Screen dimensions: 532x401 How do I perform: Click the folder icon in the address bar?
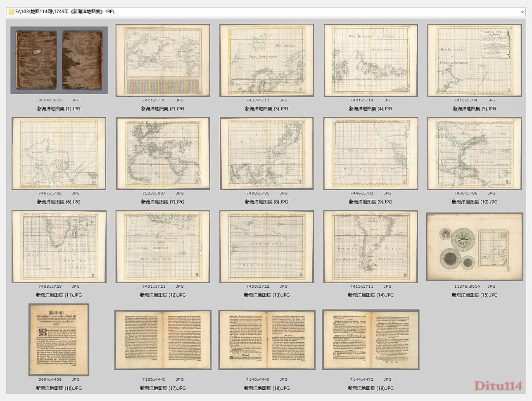[11, 12]
